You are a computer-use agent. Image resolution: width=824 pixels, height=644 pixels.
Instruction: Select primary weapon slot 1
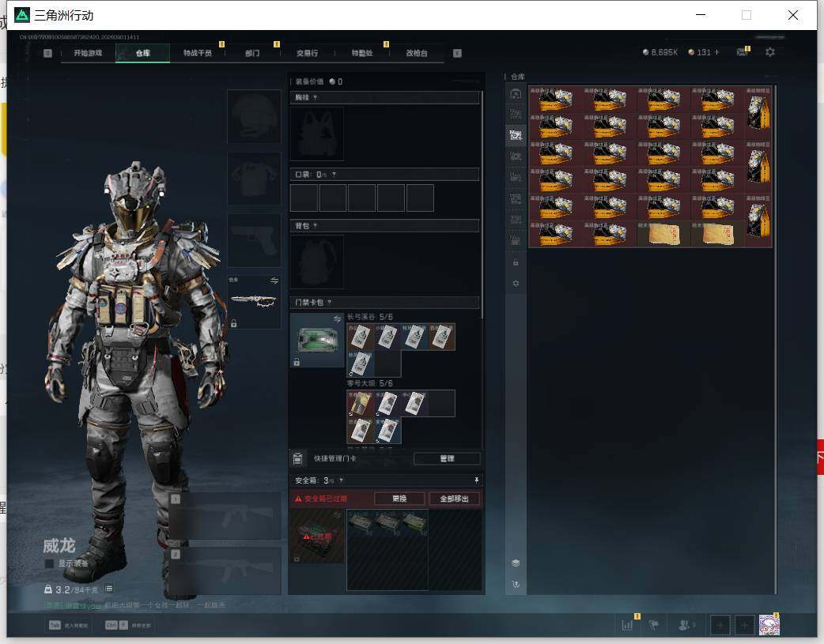225,516
